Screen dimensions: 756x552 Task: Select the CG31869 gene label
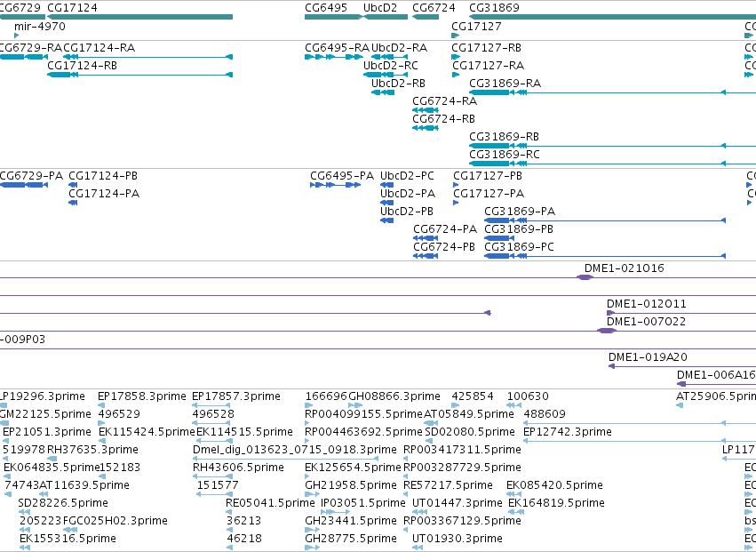[494, 8]
